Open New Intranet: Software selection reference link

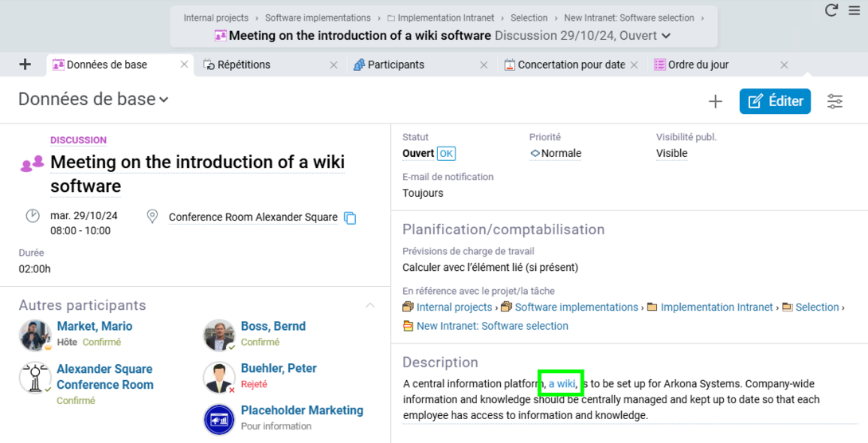click(492, 326)
